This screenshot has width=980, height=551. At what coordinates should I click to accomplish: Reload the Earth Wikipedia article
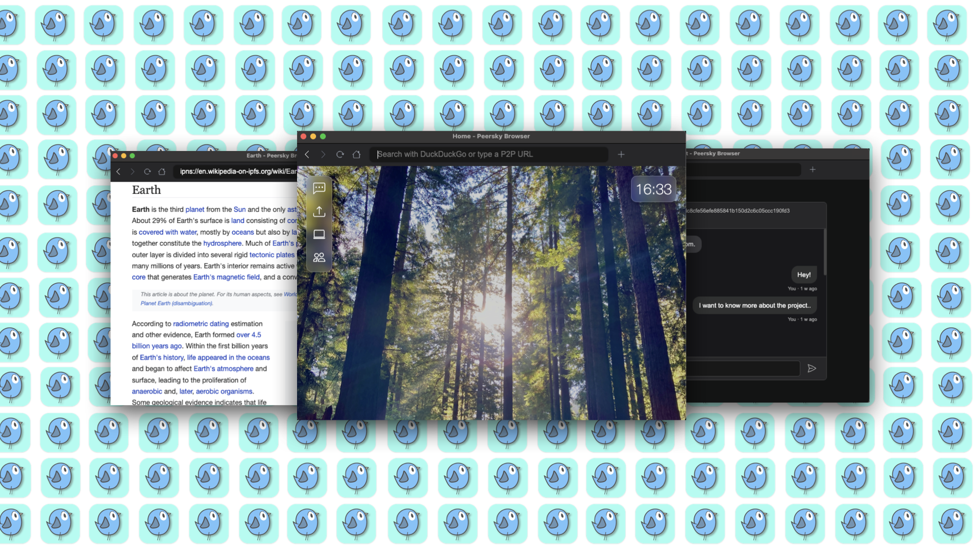[148, 172]
